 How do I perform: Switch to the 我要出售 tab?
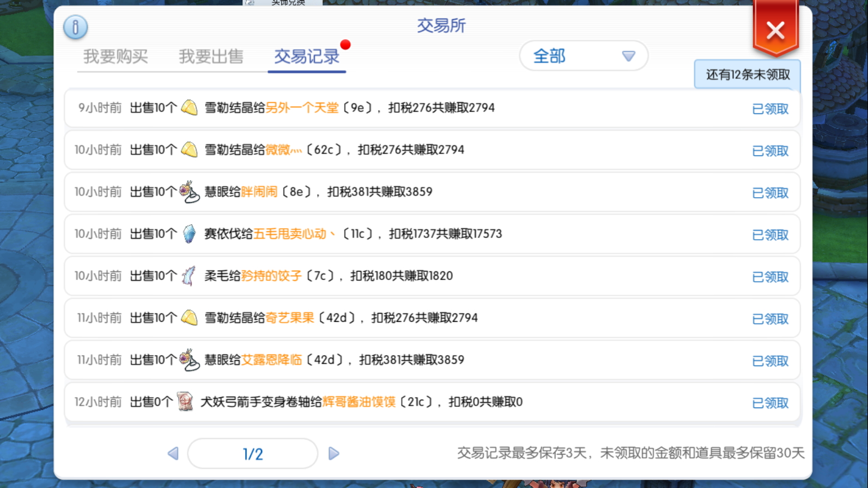211,57
